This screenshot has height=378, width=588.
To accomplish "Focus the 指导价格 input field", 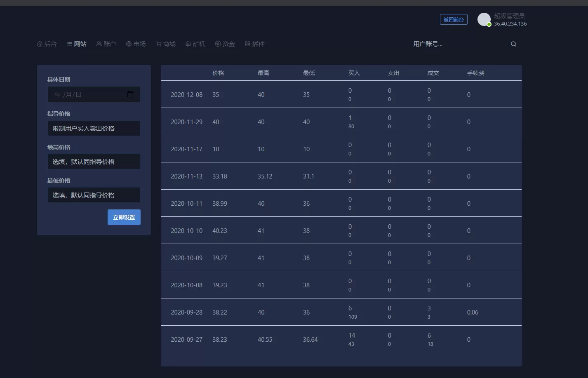I will [x=94, y=128].
